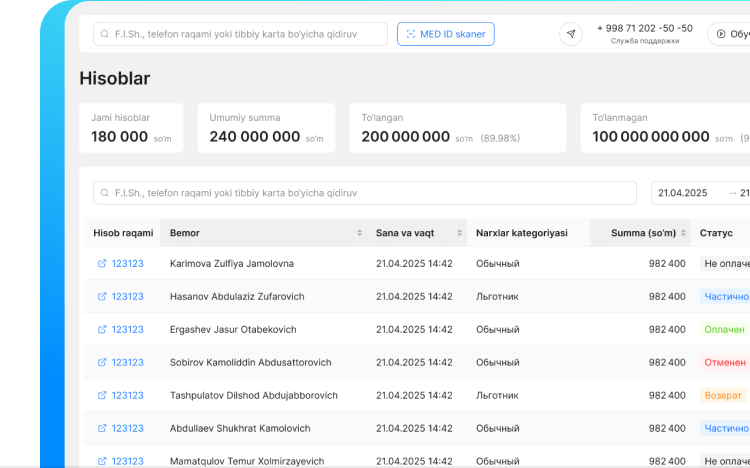Screen dimensions: 750x468
Task: Click the paper plane send icon
Action: pyautogui.click(x=571, y=34)
